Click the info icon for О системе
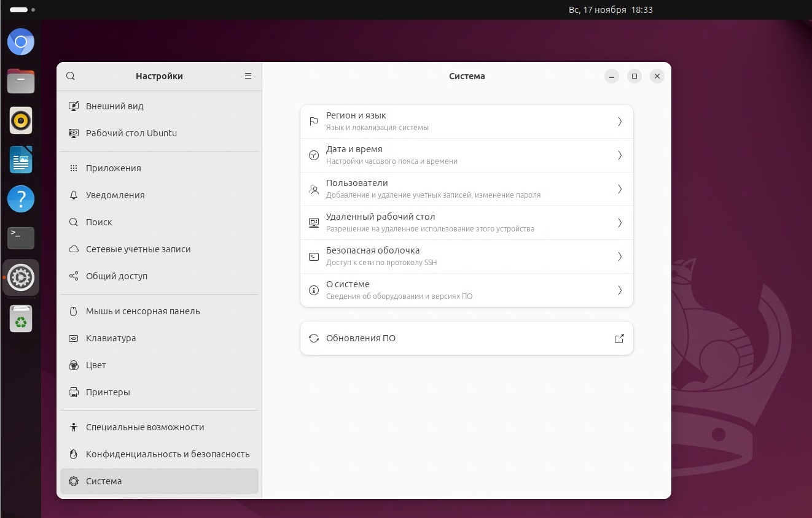Image resolution: width=812 pixels, height=518 pixels. pyautogui.click(x=314, y=290)
